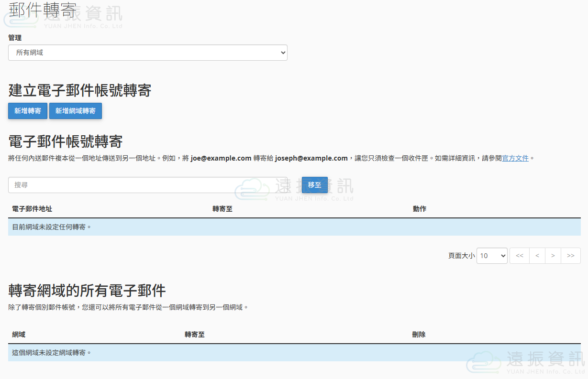
Task: Go to previous page with < button
Action: pyautogui.click(x=537, y=256)
